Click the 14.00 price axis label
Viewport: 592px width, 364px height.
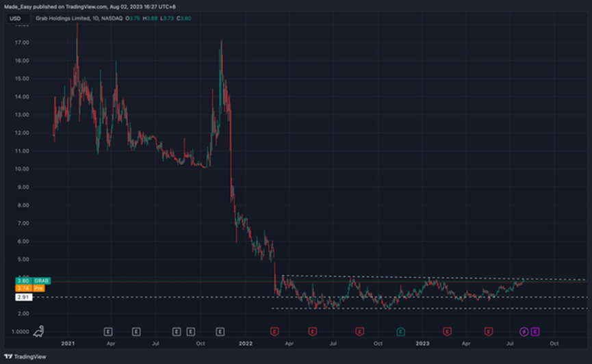22,96
